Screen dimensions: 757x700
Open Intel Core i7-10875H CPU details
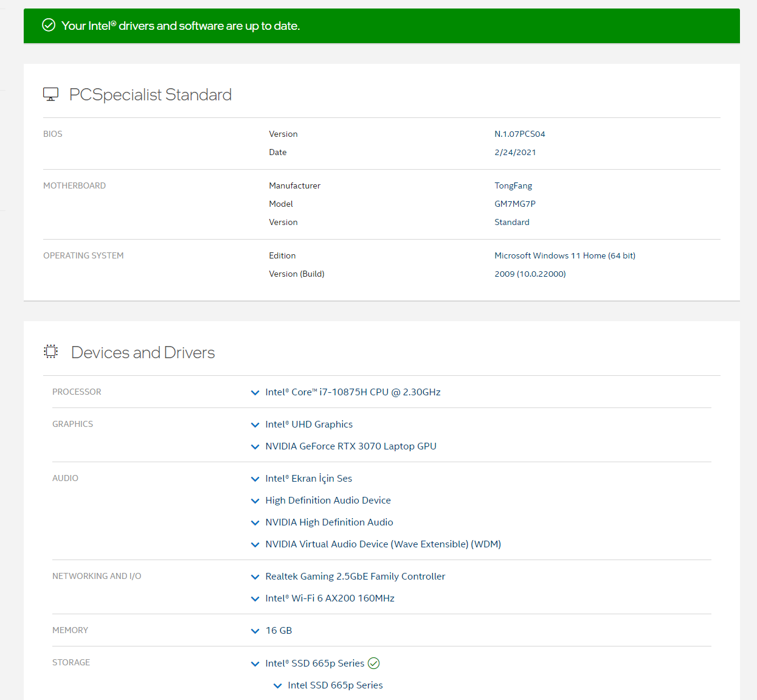click(353, 392)
